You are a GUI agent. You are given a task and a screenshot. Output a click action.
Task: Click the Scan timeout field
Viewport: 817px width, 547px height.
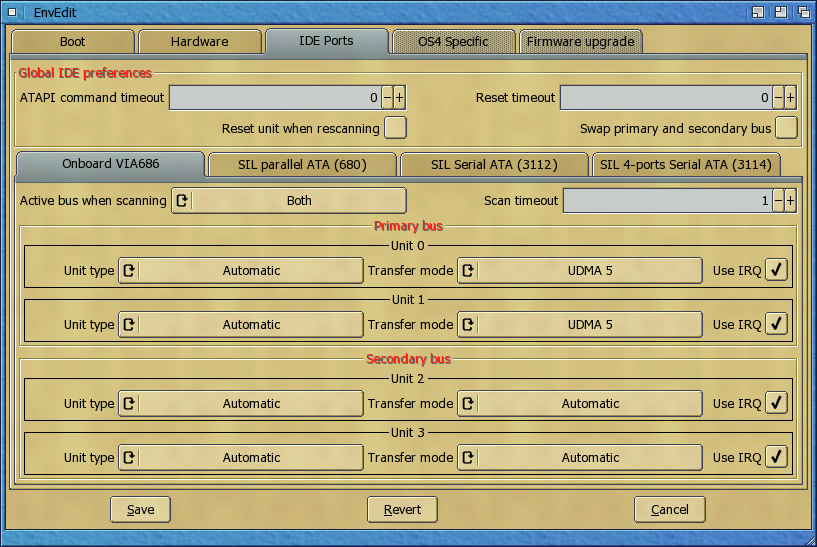pyautogui.click(x=667, y=201)
